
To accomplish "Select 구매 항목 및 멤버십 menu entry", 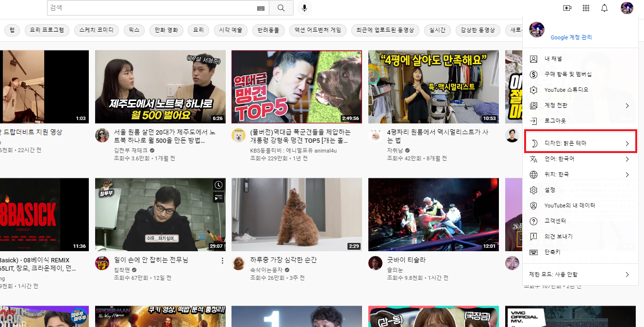I will click(x=580, y=74).
